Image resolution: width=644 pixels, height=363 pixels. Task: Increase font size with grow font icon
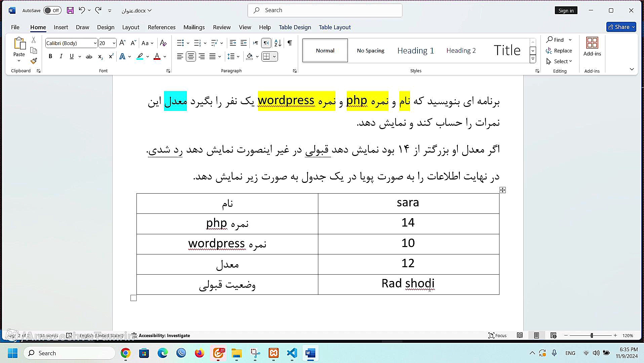point(122,43)
